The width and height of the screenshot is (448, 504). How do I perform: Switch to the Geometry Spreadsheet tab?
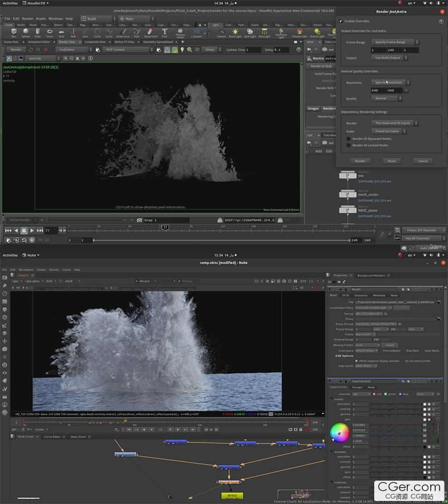158,42
